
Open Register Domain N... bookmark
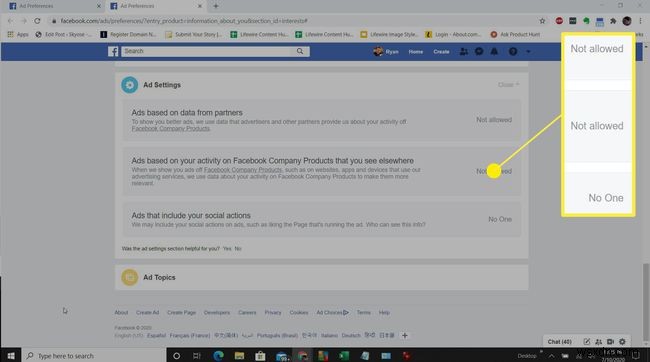coord(129,34)
